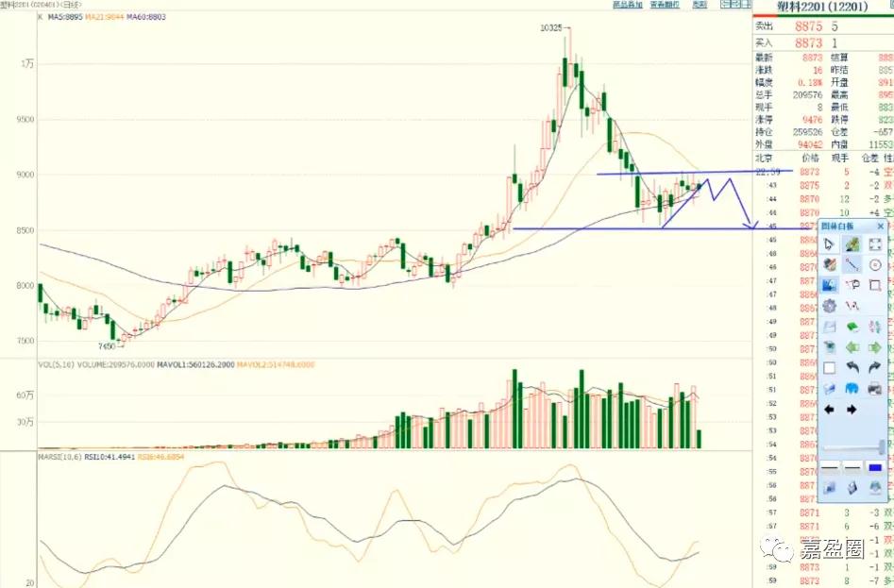Image resolution: width=894 pixels, height=588 pixels.
Task: Click the 10325 peak price label
Action: coord(550,28)
